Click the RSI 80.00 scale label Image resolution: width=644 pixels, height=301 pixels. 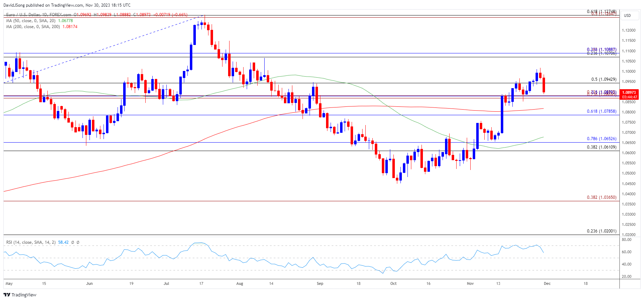click(626, 240)
